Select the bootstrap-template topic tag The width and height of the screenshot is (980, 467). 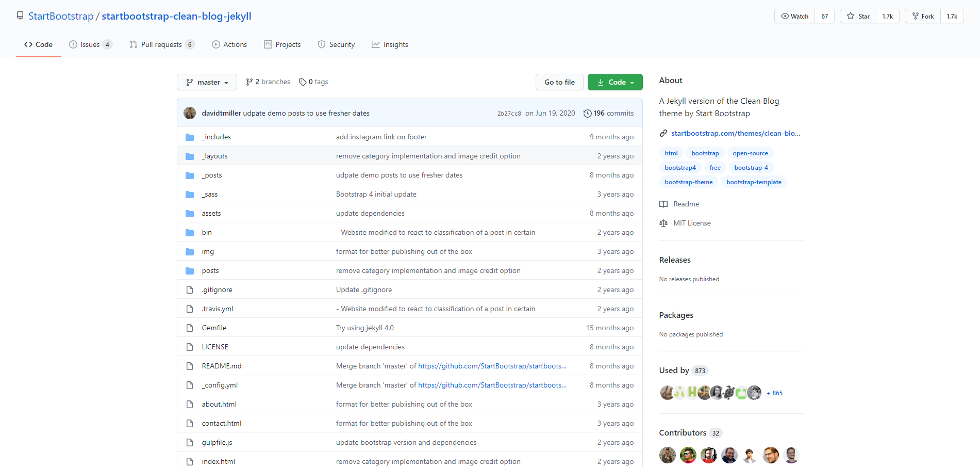tap(754, 182)
